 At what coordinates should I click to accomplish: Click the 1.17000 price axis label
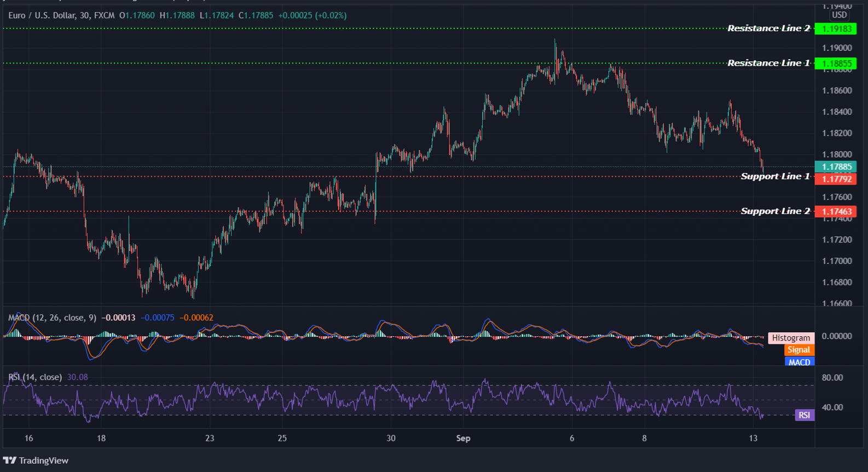pyautogui.click(x=837, y=261)
